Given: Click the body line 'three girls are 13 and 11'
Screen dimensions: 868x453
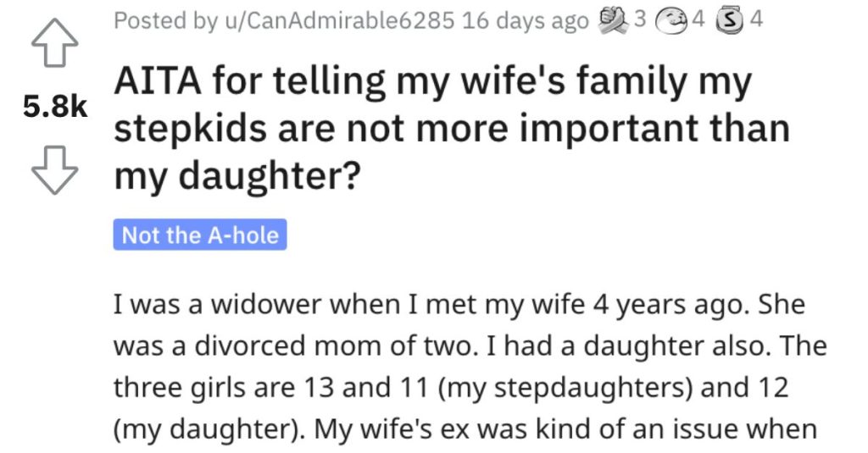Looking at the screenshot, I should tap(451, 388).
